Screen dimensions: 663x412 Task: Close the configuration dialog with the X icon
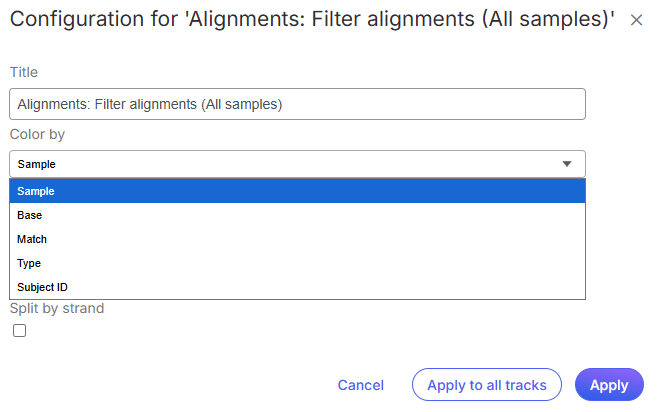coord(636,20)
